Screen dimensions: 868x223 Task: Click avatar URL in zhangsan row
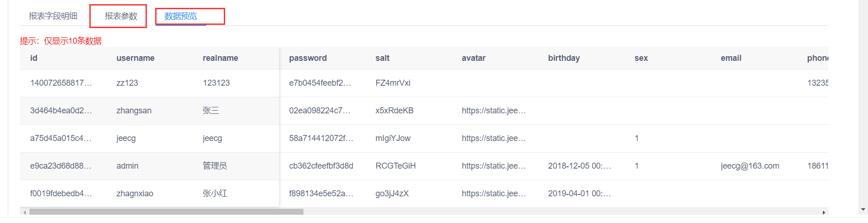pos(494,111)
